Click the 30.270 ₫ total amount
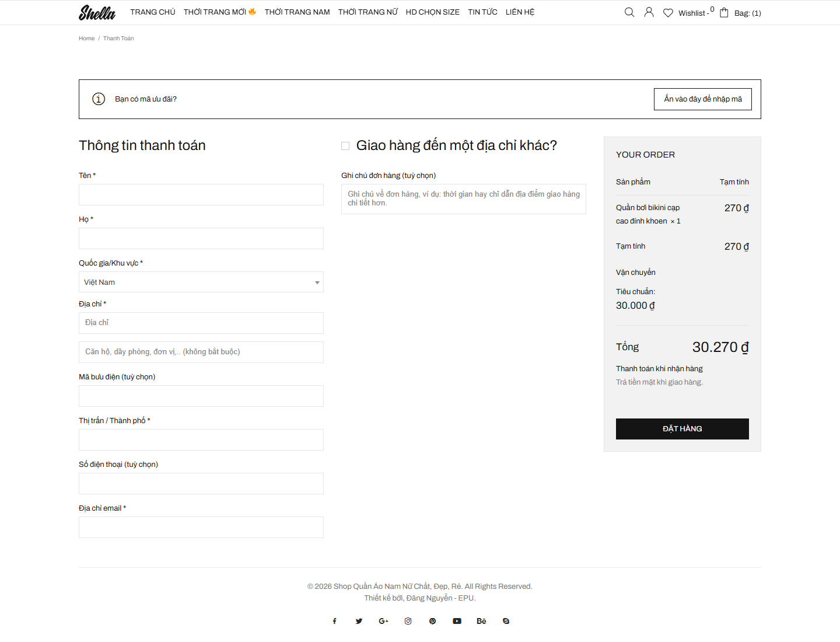Image resolution: width=840 pixels, height=642 pixels. pos(720,347)
